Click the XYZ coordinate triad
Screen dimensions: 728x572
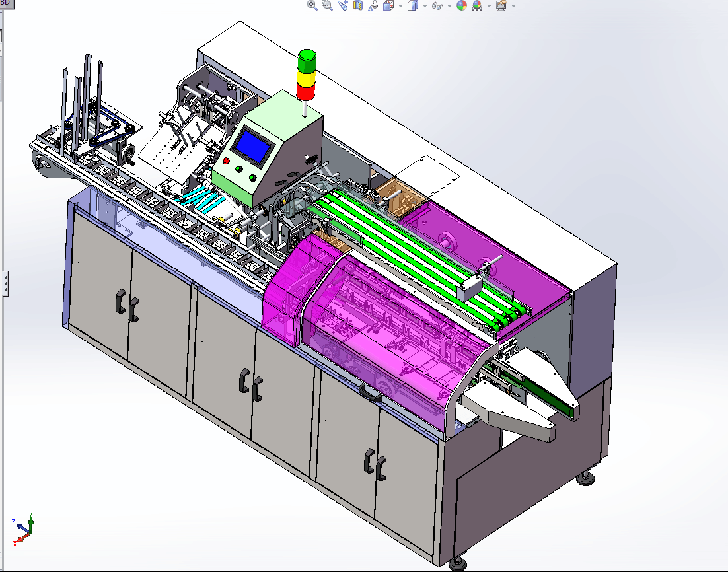[24, 528]
